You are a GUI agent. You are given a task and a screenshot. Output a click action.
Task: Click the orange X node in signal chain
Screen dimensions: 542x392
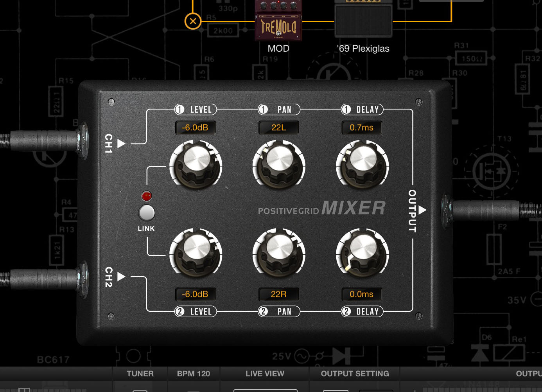193,21
